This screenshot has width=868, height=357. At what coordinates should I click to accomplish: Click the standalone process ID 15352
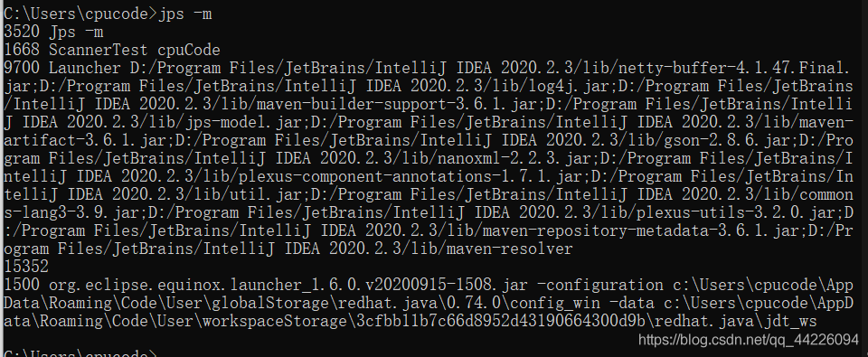pyautogui.click(x=26, y=268)
